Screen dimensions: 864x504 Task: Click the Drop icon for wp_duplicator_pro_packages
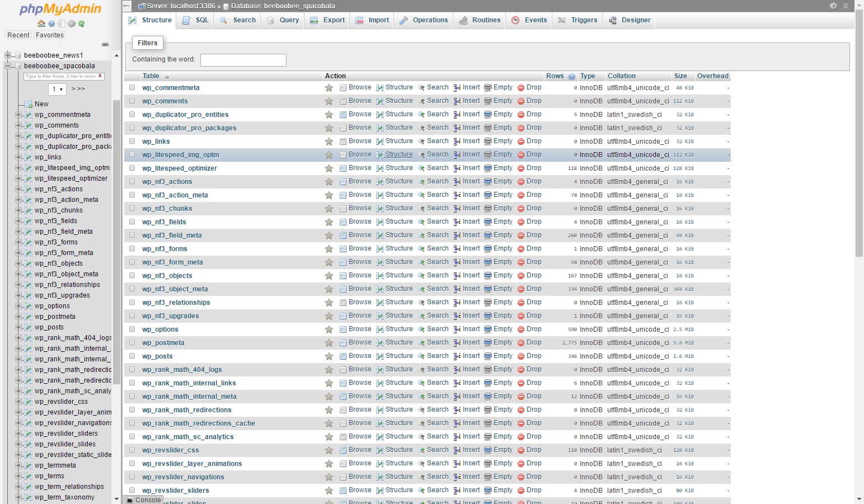tap(521, 128)
